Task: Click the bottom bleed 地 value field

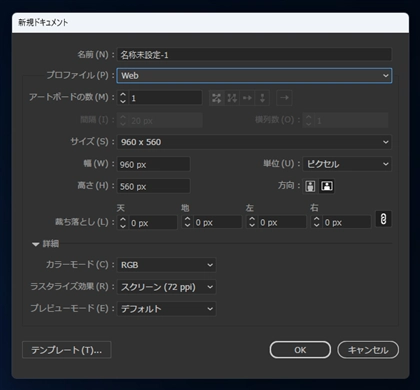Action: (x=218, y=222)
